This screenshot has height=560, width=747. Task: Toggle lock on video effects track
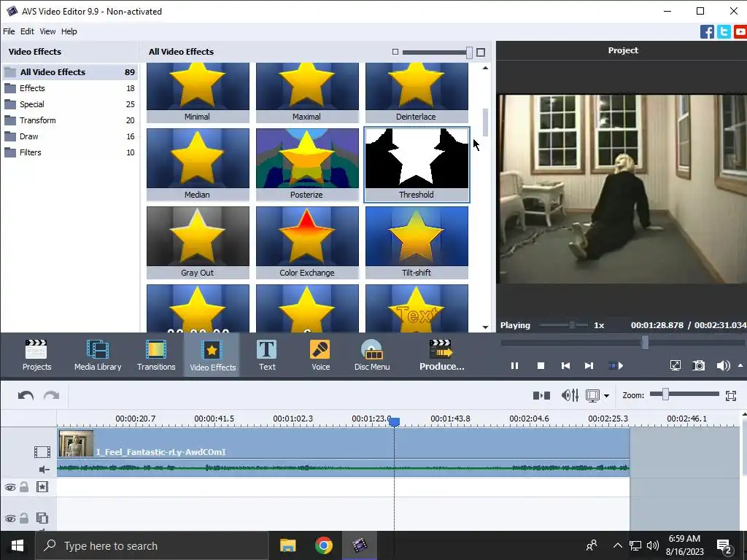pos(24,486)
